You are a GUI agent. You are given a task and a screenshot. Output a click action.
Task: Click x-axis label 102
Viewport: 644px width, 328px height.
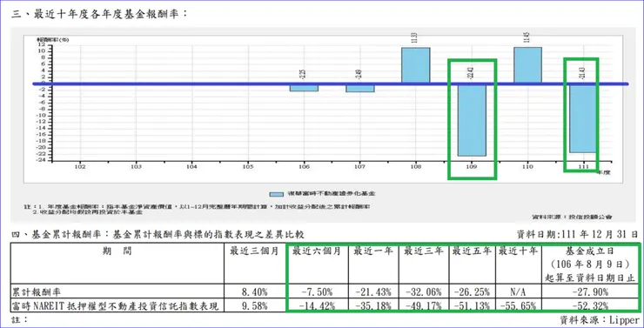click(x=80, y=167)
